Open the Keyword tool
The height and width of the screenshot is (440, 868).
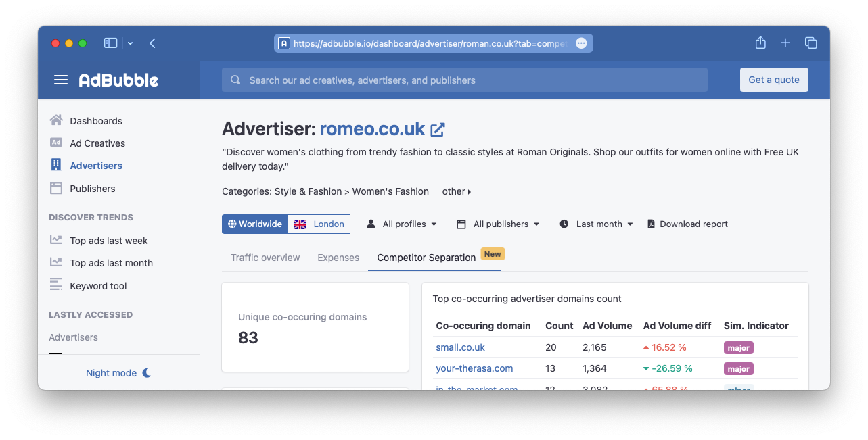98,286
